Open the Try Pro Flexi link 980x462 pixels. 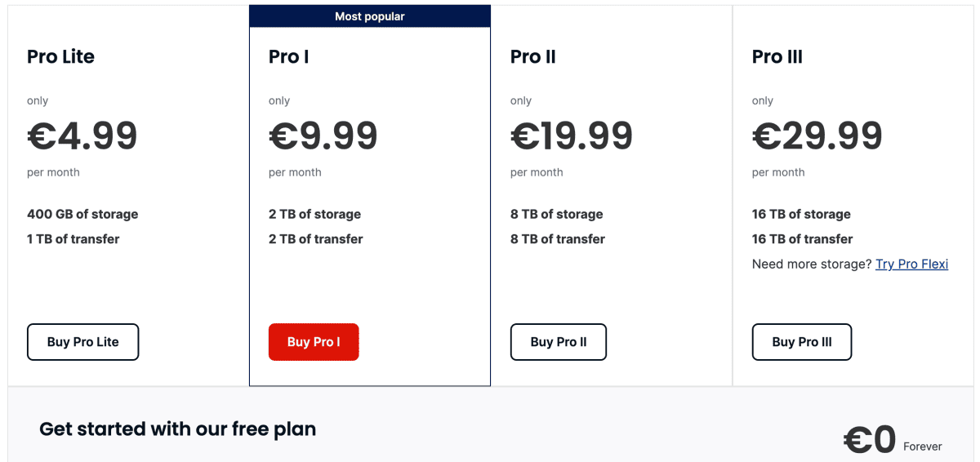tap(911, 264)
